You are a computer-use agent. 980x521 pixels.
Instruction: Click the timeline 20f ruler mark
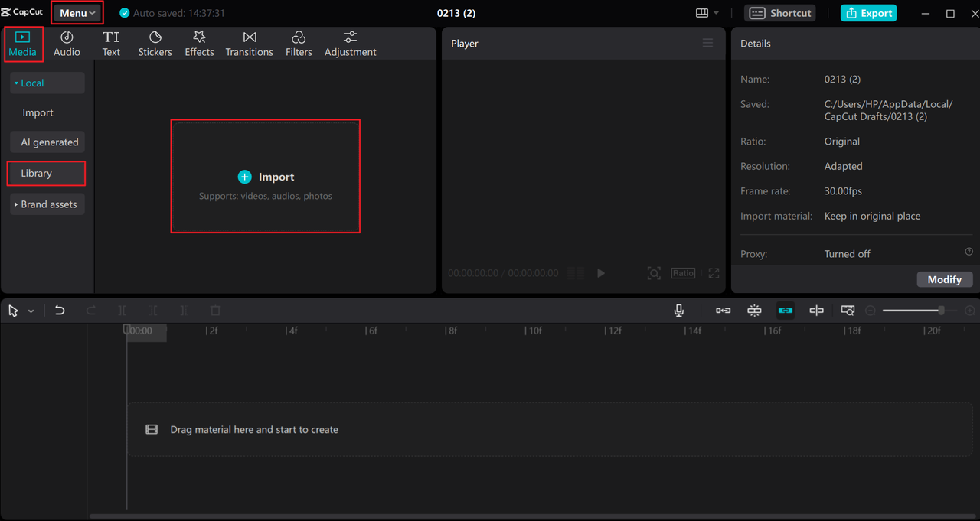(x=933, y=331)
